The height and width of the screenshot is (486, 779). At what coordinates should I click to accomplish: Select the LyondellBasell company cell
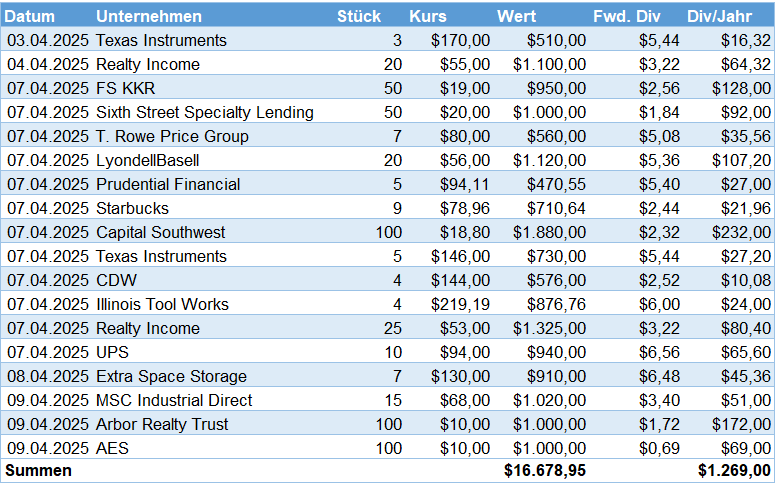point(148,161)
